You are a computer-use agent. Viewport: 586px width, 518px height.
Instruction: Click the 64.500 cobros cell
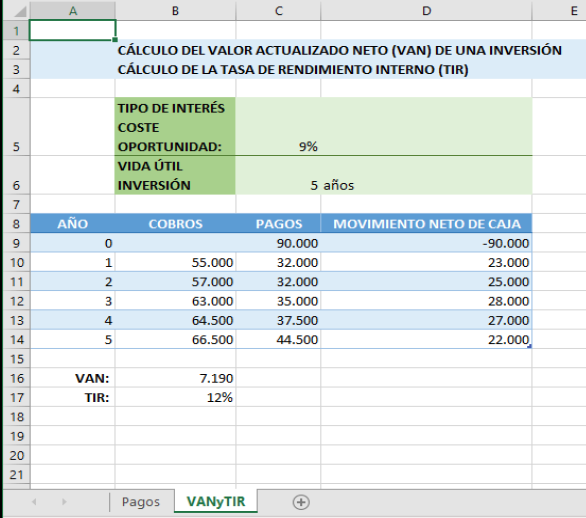point(175,320)
